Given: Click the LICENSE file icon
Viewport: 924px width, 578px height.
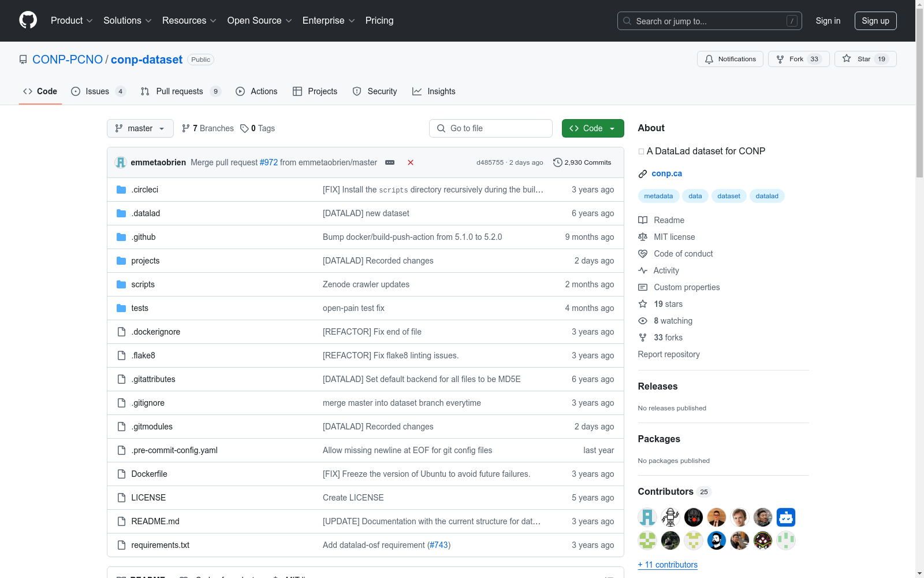Looking at the screenshot, I should tap(121, 498).
